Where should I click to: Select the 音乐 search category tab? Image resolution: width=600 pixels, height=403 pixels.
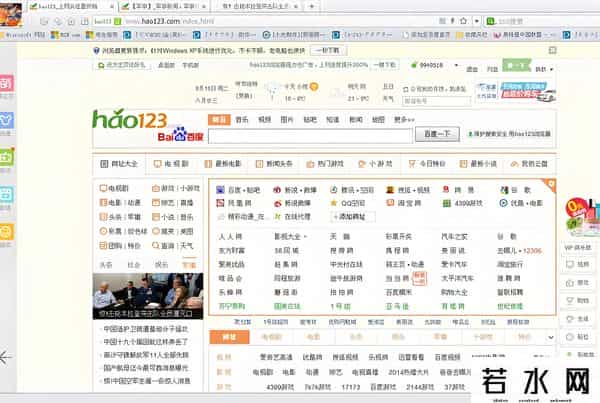[242, 120]
